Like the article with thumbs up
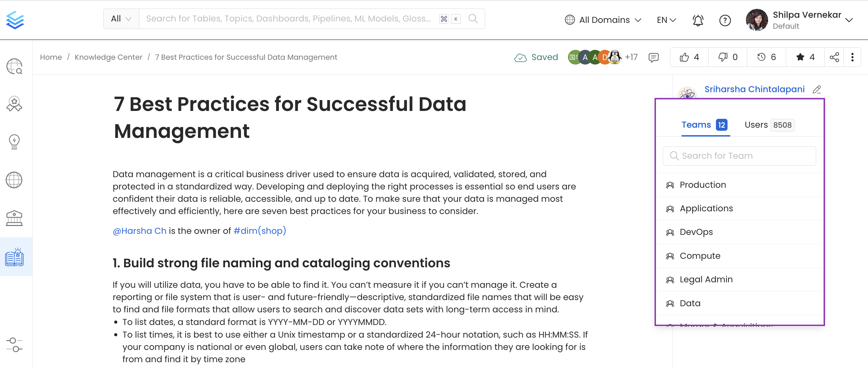This screenshot has width=868, height=368. [x=689, y=57]
